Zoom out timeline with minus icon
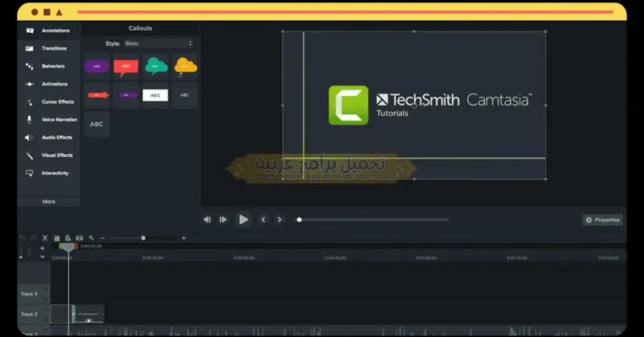This screenshot has height=337, width=644. (103, 238)
